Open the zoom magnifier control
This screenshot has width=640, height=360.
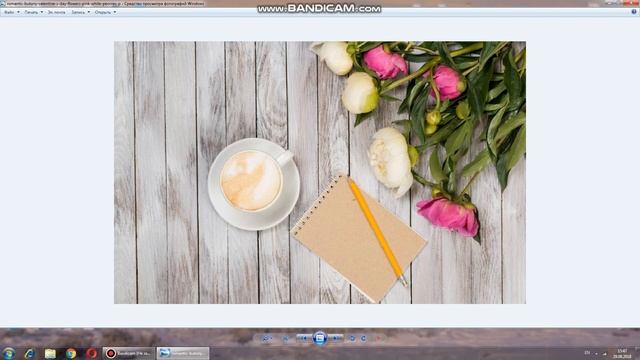[266, 338]
